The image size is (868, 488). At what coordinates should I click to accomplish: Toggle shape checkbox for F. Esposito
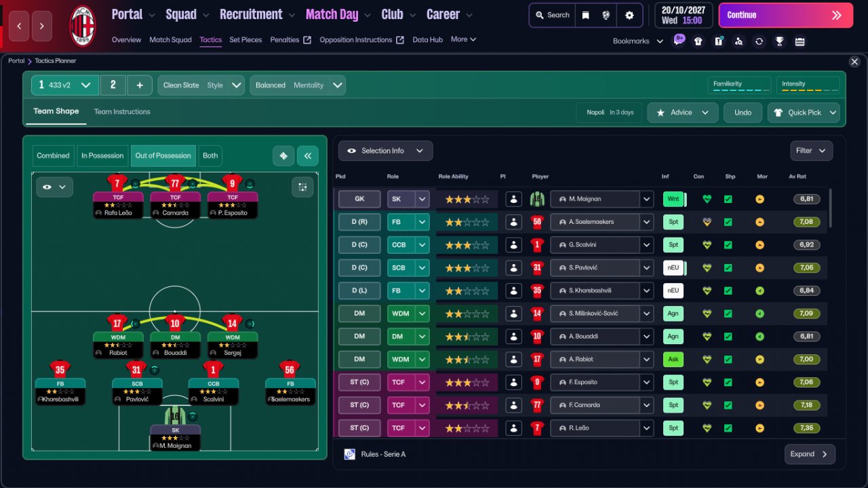coord(728,382)
